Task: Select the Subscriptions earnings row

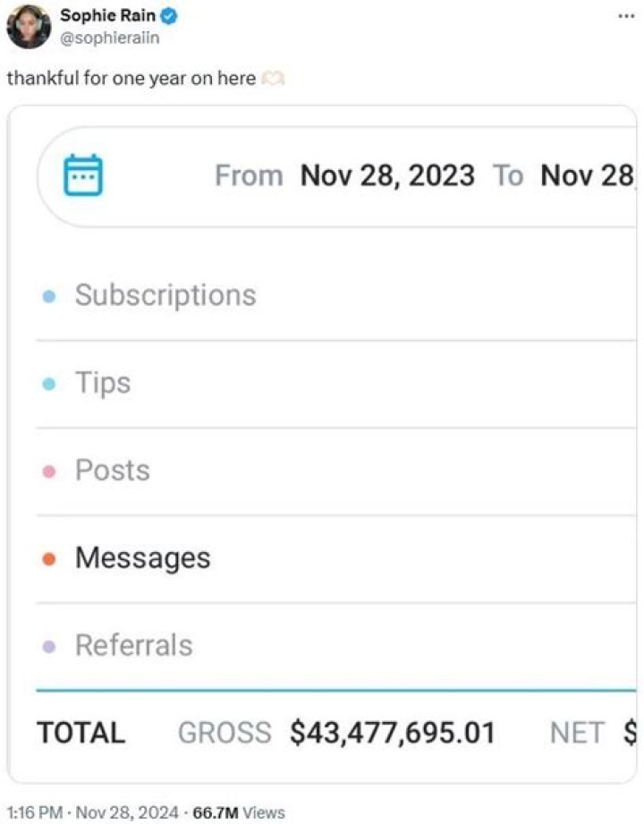Action: point(336,295)
